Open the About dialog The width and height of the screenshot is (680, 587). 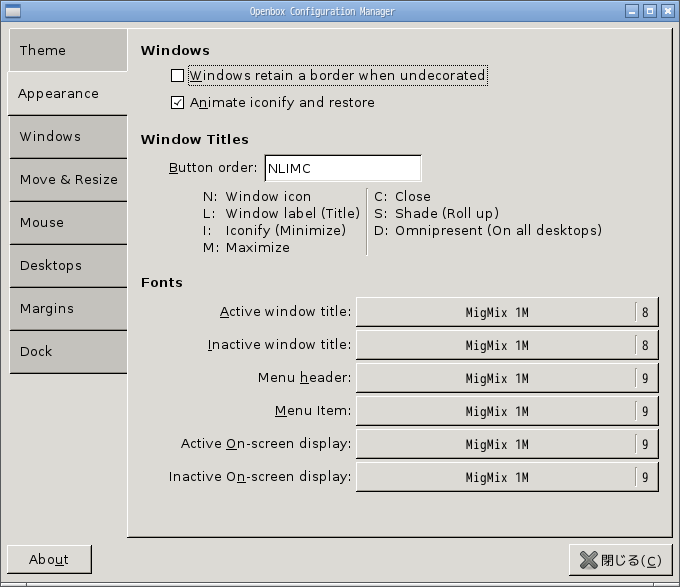tap(49, 559)
